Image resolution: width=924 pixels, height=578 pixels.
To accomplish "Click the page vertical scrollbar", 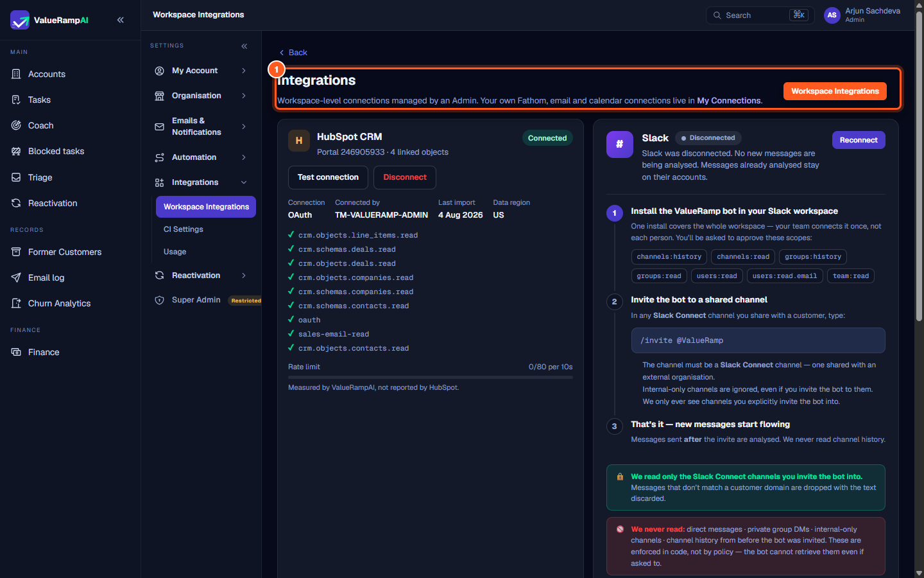I will pyautogui.click(x=919, y=167).
